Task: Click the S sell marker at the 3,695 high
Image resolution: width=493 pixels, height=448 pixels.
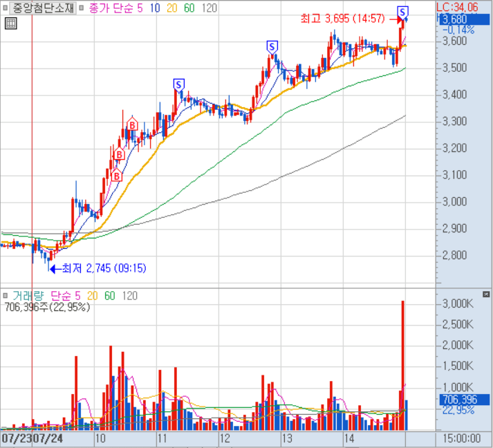Action: coord(402,11)
